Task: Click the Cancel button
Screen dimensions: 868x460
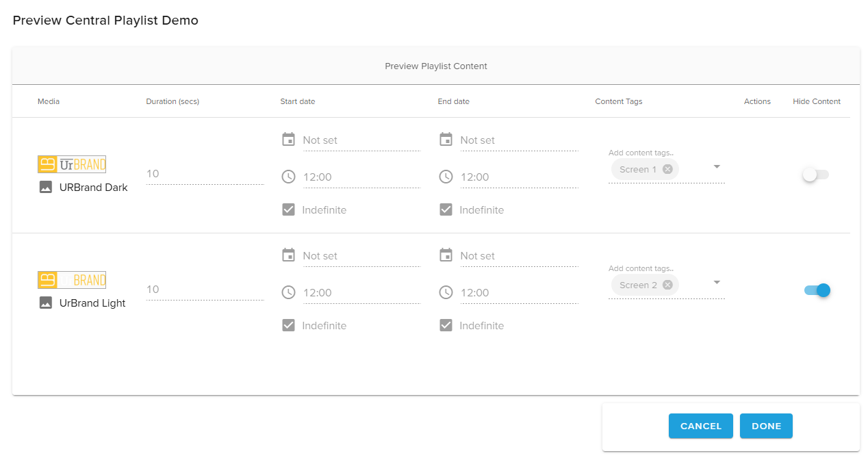Action: [700, 426]
